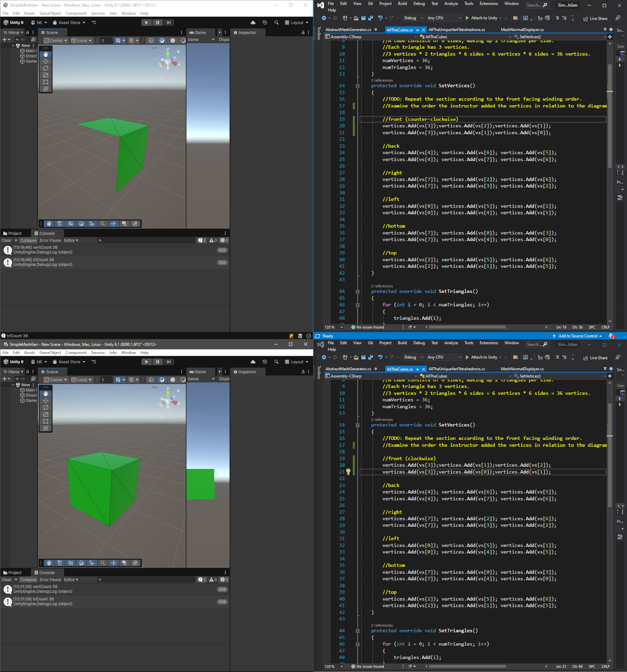The image size is (627, 672).
Task: Open GameObject menu in top Unity
Action: tap(50, 13)
